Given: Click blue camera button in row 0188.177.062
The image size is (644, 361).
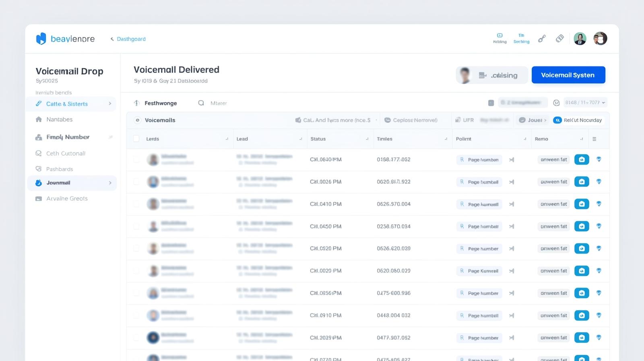Looking at the screenshot, I should pos(582,160).
